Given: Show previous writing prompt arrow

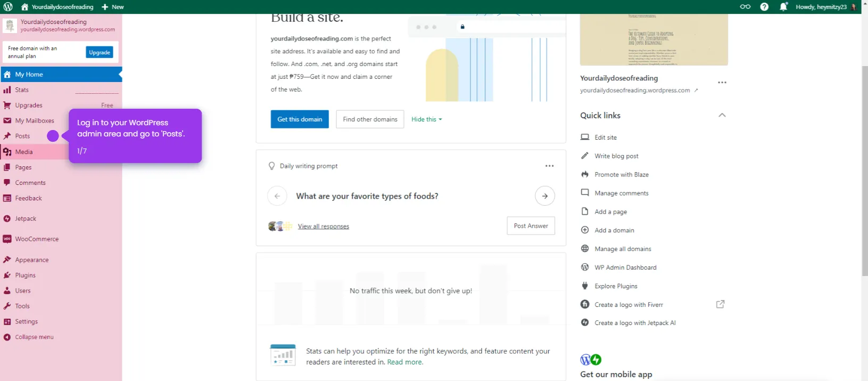Looking at the screenshot, I should tap(277, 196).
